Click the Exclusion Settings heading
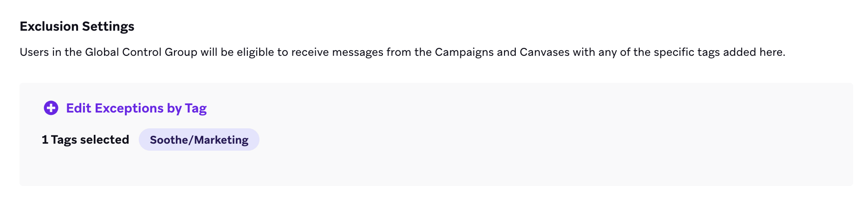The image size is (868, 199). pos(77,26)
